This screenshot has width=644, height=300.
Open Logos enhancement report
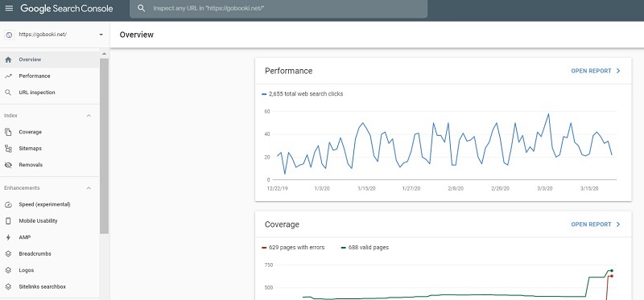(x=49, y=270)
